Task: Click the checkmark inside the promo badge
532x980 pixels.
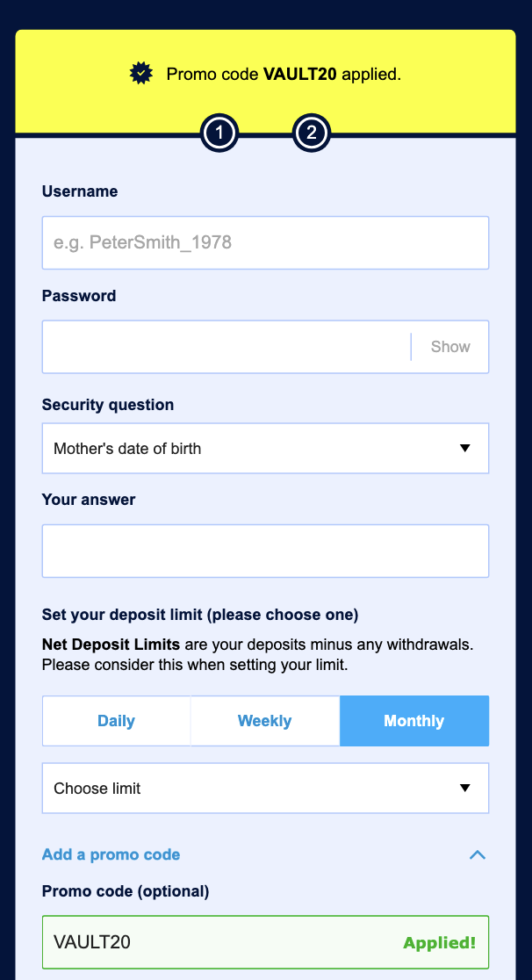Action: [140, 74]
